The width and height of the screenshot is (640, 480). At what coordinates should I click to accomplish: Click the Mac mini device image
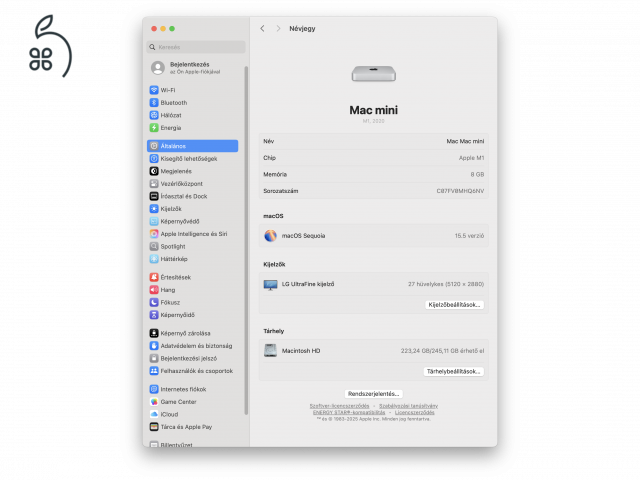coord(373,73)
